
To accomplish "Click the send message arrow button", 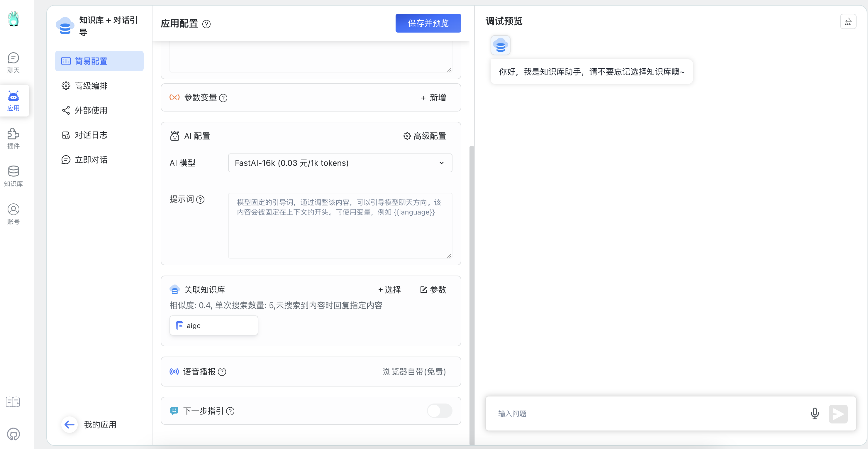I will pyautogui.click(x=838, y=413).
